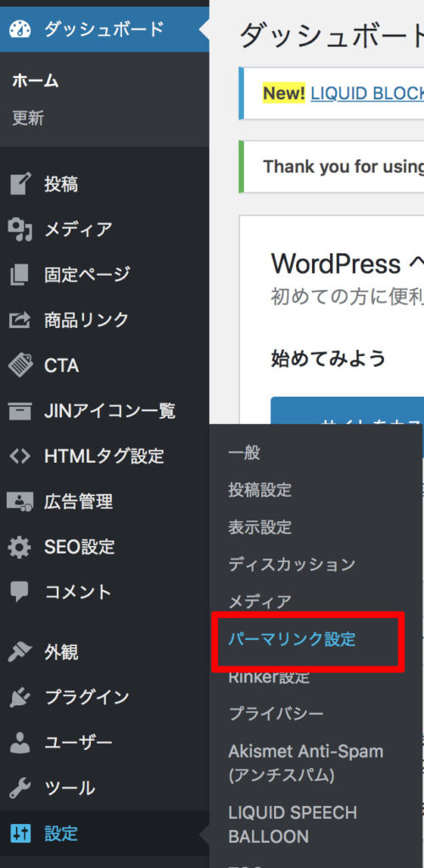The image size is (424, 868).
Task: Click the ツール wrench icon
Action: 21,788
